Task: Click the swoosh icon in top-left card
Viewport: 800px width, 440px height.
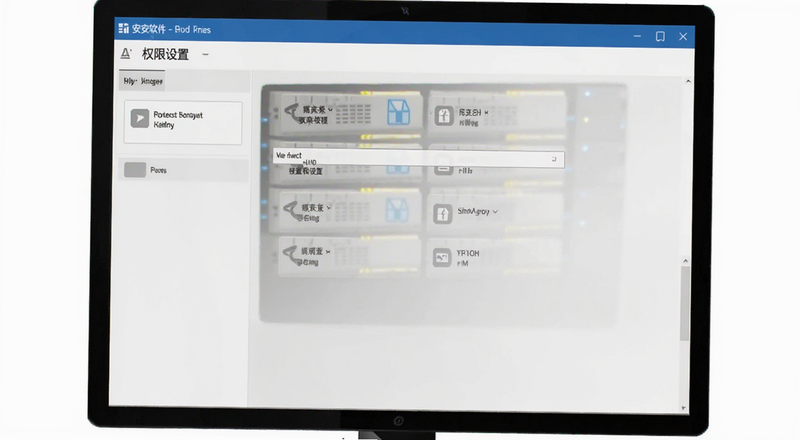Action: click(292, 112)
